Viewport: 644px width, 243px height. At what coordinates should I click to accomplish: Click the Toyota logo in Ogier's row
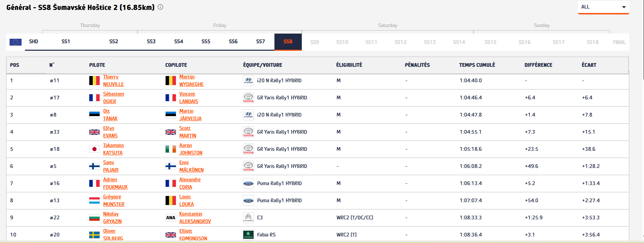pos(248,98)
